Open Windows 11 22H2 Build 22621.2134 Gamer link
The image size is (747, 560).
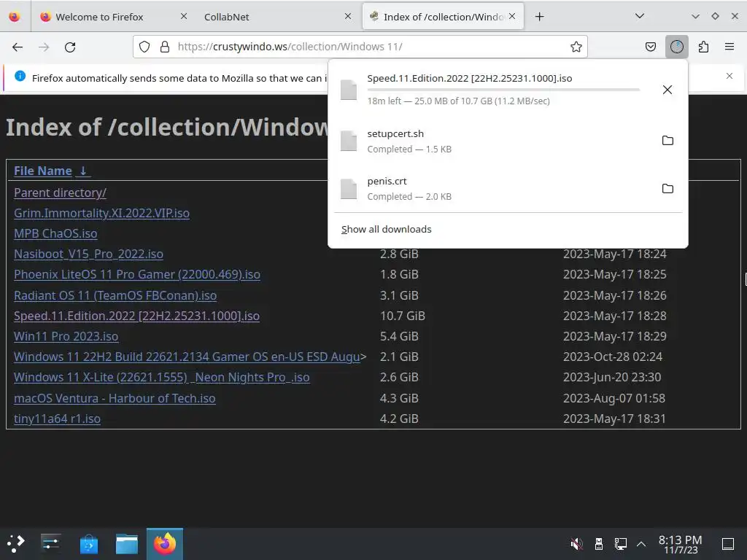187,357
